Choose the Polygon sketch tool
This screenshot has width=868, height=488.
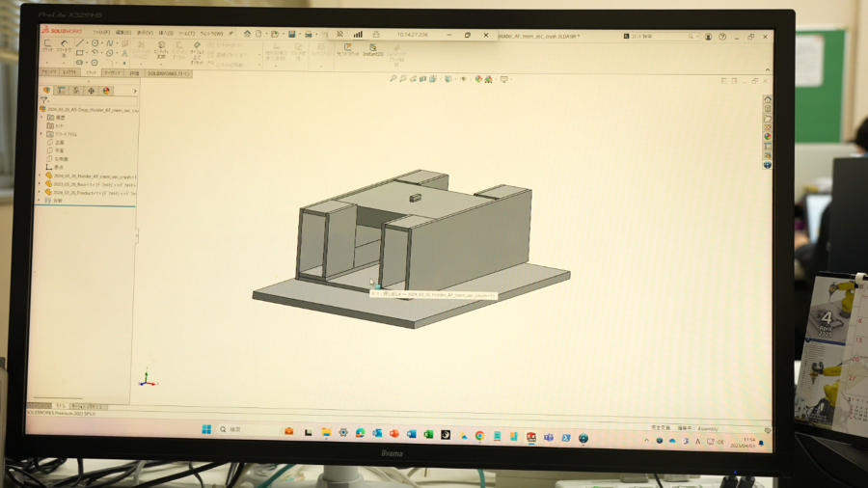95,62
